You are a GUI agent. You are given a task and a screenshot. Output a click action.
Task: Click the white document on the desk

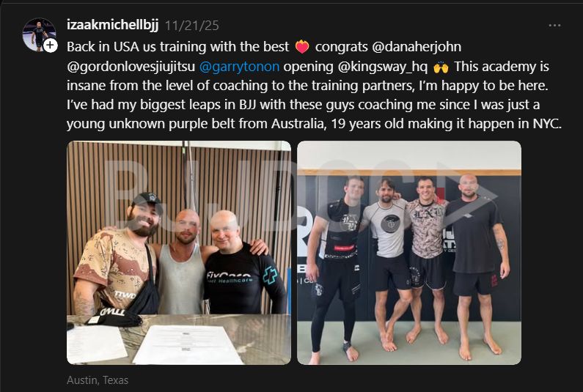click(x=188, y=344)
